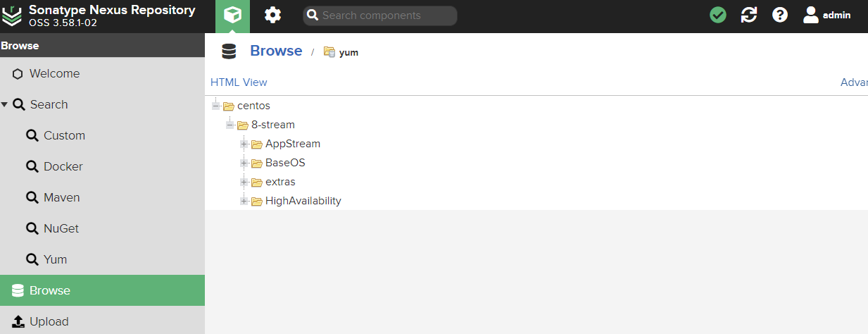868x334 pixels.
Task: Click the Sonatype Nexus logo
Action: (x=13, y=16)
